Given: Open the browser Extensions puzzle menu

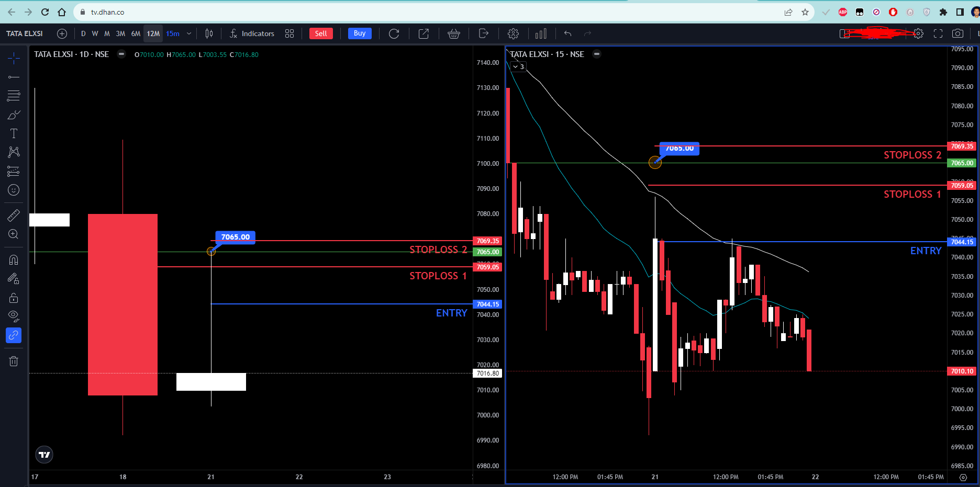Looking at the screenshot, I should (943, 12).
